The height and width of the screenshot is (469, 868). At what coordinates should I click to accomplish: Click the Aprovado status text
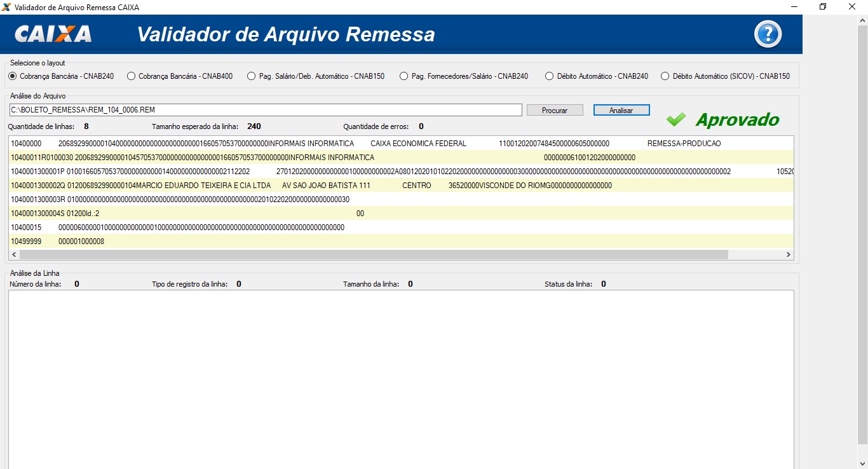738,119
